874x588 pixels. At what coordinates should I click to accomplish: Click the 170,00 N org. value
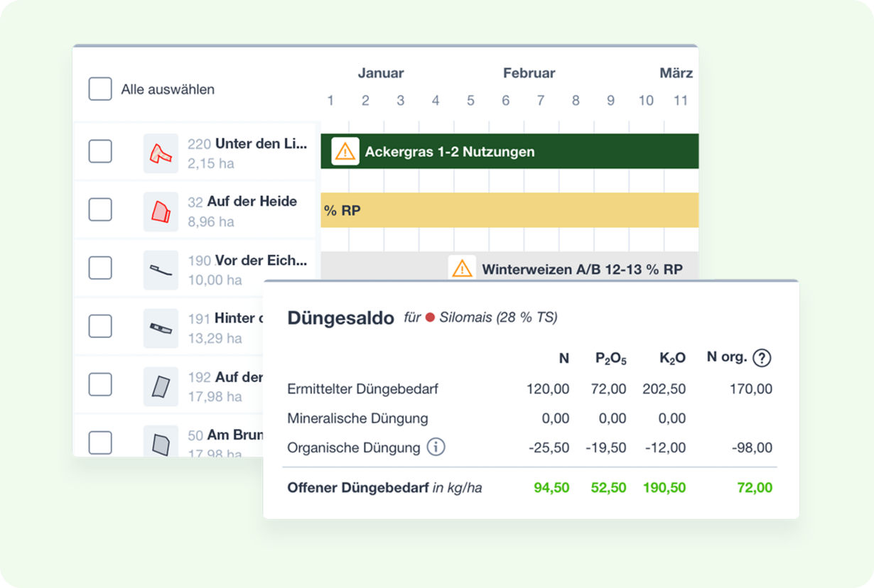(x=750, y=389)
